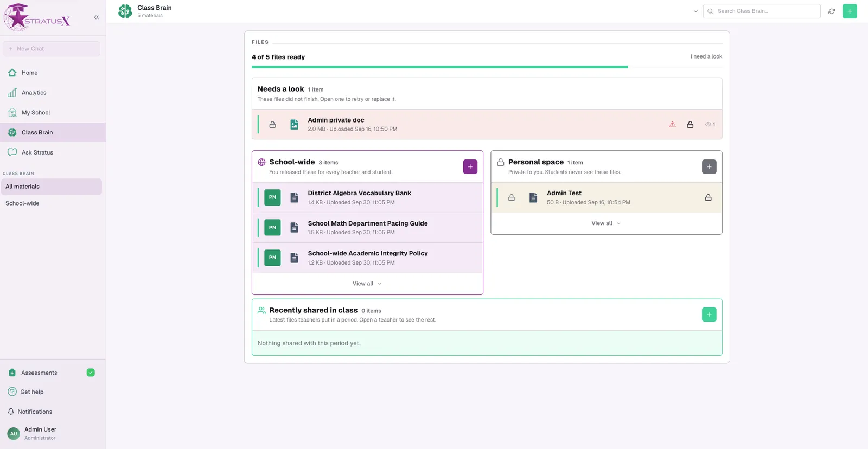Click the warning triangle on Admin private doc
Viewport: 868px width, 449px height.
[x=672, y=125]
